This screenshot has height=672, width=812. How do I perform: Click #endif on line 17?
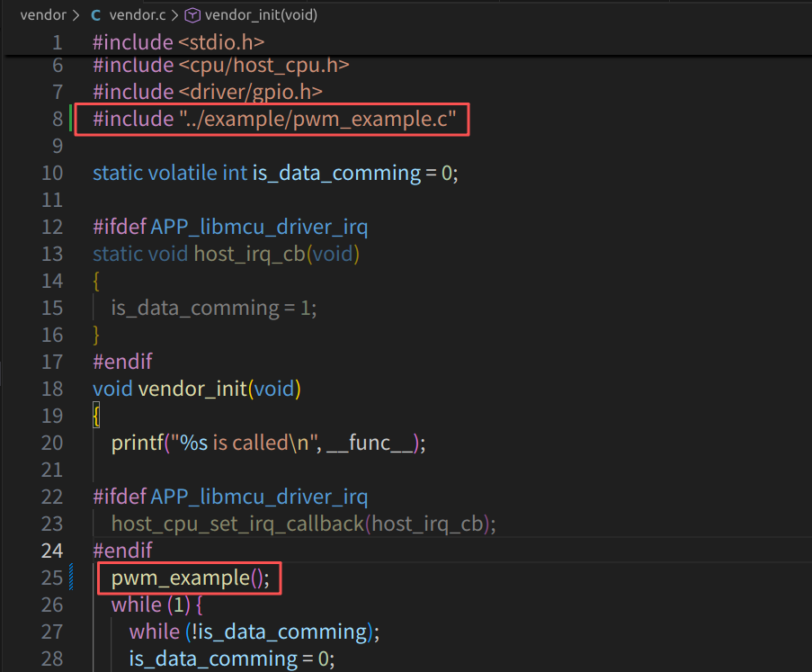(x=122, y=362)
